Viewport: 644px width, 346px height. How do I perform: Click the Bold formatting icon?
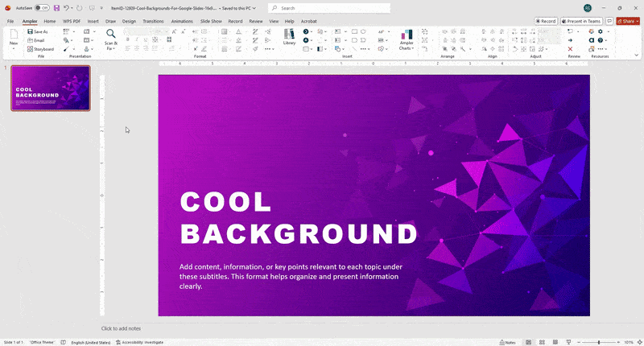click(128, 39)
